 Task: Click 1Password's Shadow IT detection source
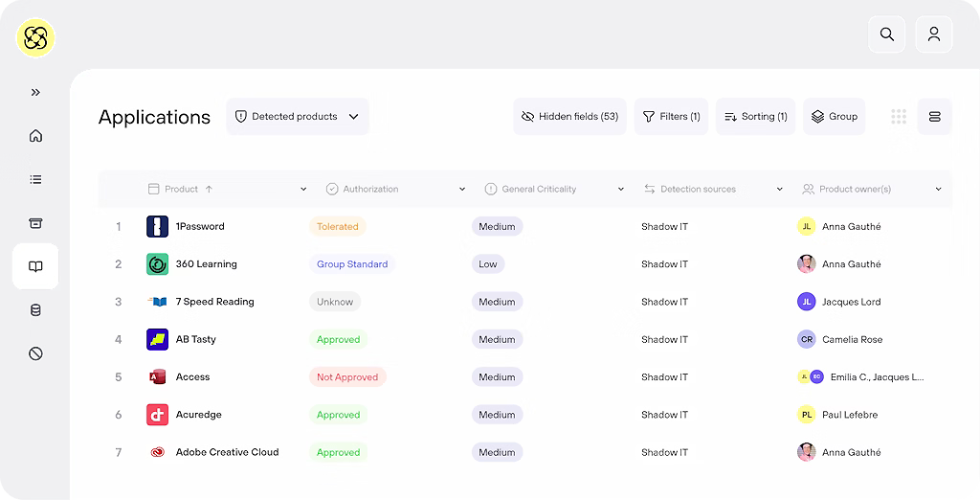[x=664, y=227]
